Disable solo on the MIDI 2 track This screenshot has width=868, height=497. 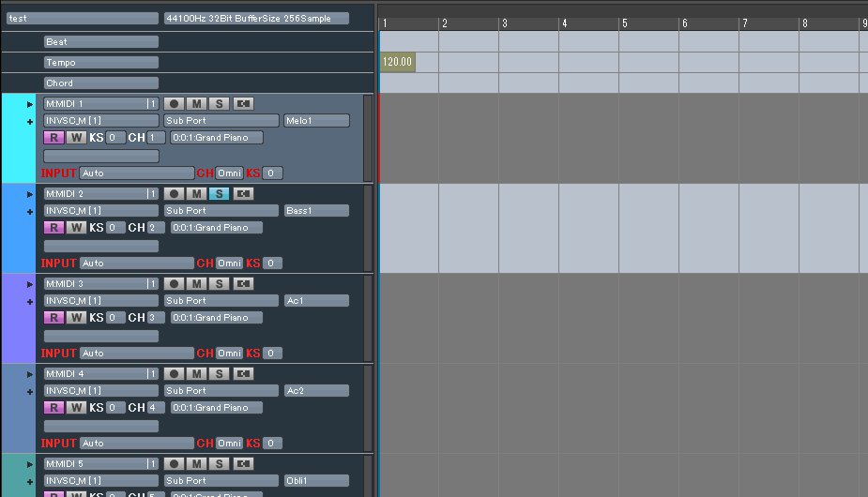(x=219, y=193)
